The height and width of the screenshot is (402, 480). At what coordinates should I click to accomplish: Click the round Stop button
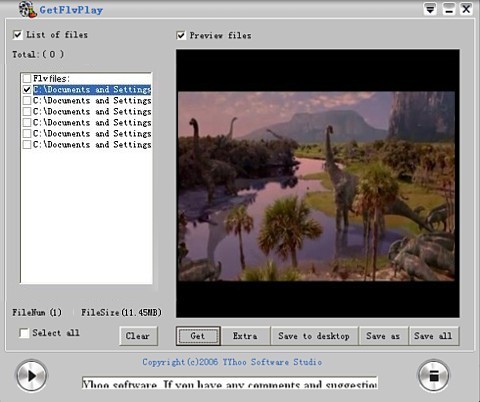434,376
